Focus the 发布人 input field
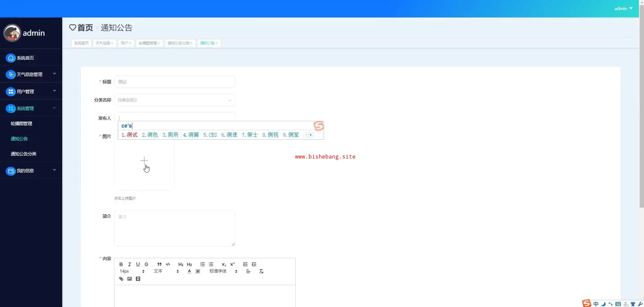 click(175, 116)
